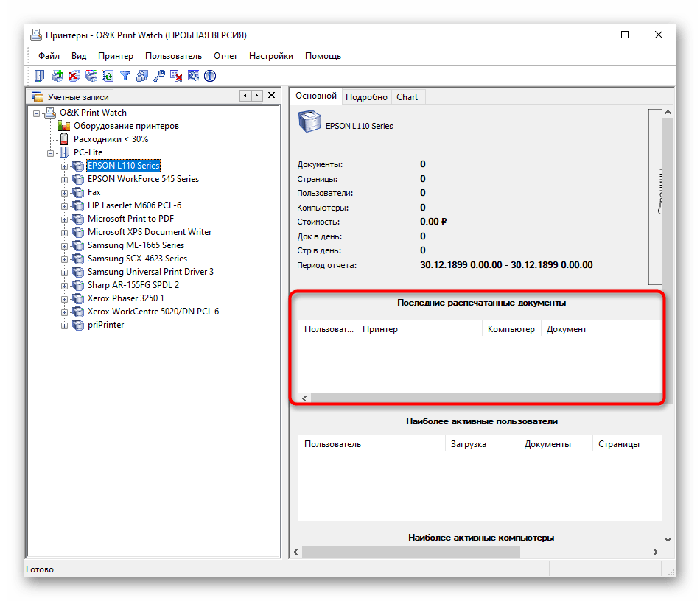Switch to the Подробно tab
Image resolution: width=700 pixels, height=601 pixels.
coord(366,97)
